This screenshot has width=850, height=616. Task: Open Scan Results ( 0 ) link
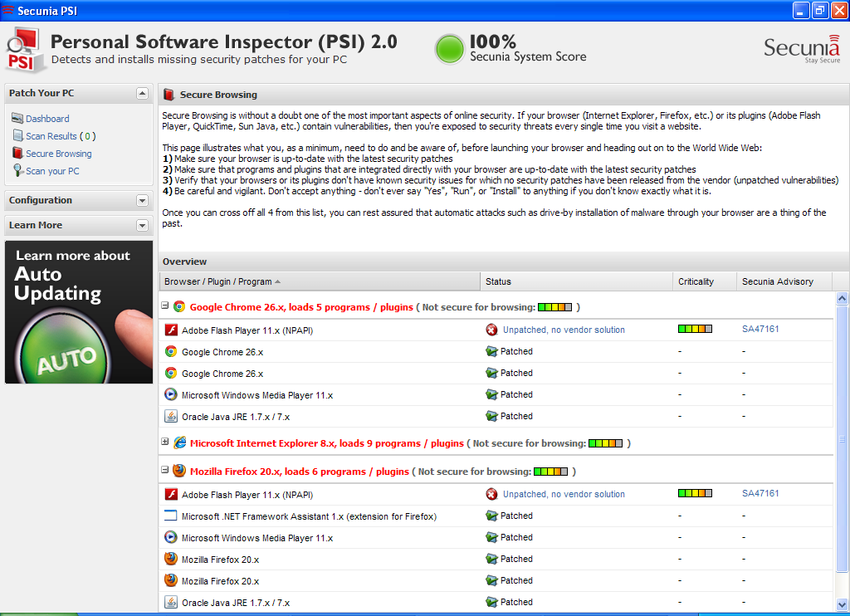tap(61, 136)
